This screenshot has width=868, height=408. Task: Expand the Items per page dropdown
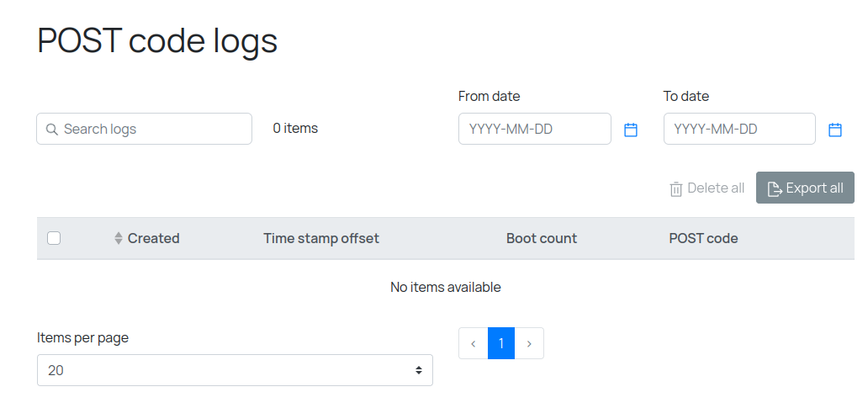[x=235, y=370]
